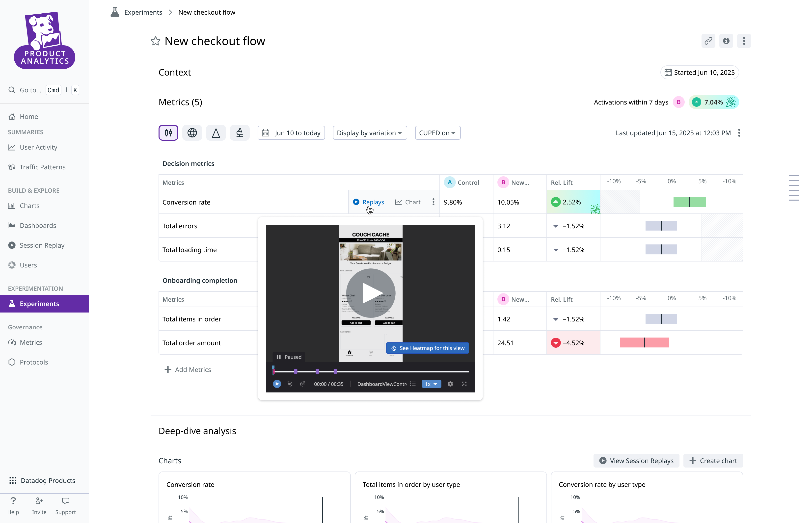Screen dimensions: 812x523
Task: Toggle replay event list icon
Action: 413,384
